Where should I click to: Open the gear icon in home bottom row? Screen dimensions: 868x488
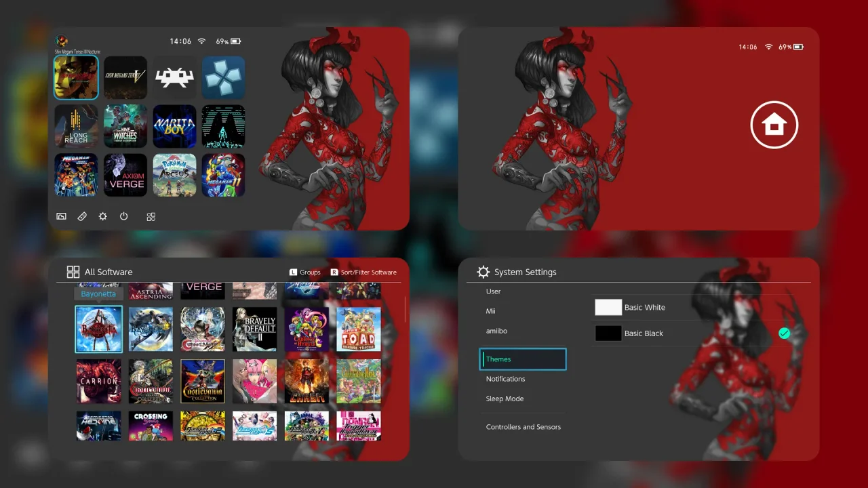coord(102,217)
